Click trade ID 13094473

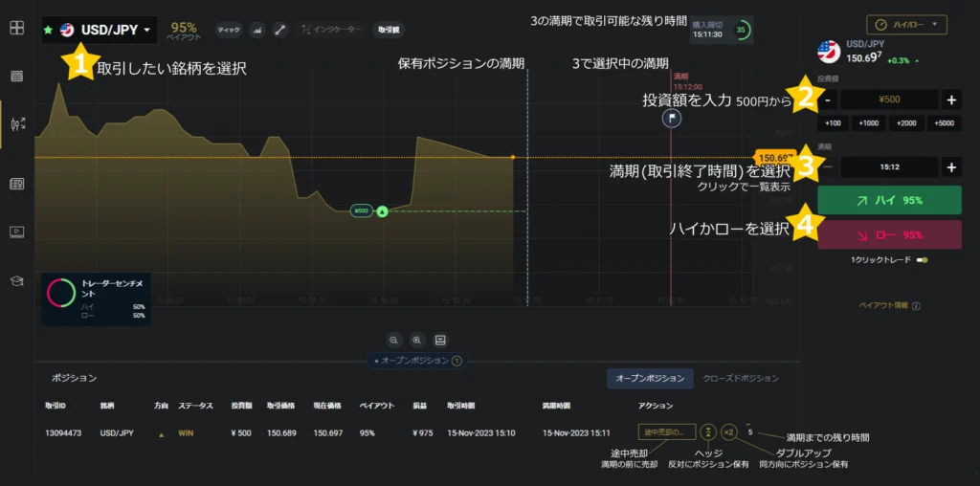[62, 432]
